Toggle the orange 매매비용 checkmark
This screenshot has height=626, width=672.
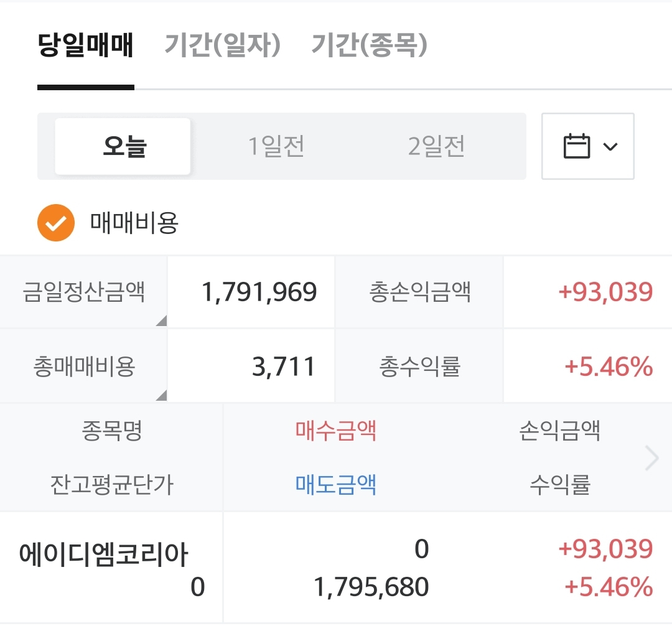click(56, 223)
